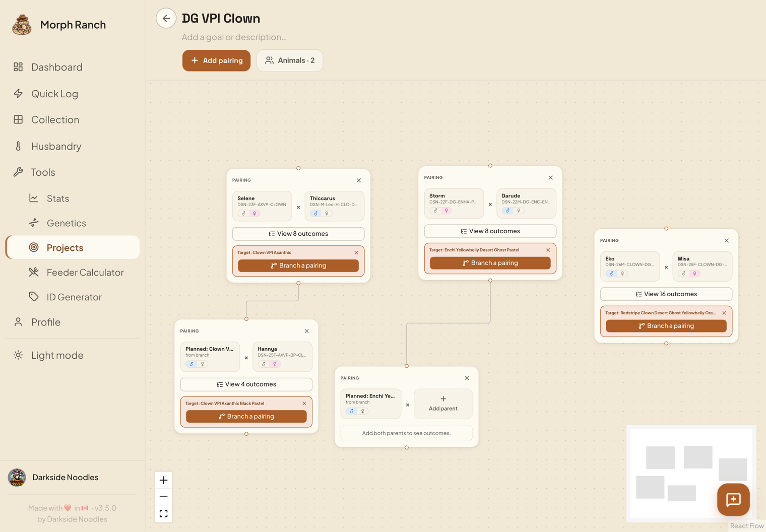The height and width of the screenshot is (532, 766).
Task: Open the Genetics tool
Action: click(x=72, y=223)
